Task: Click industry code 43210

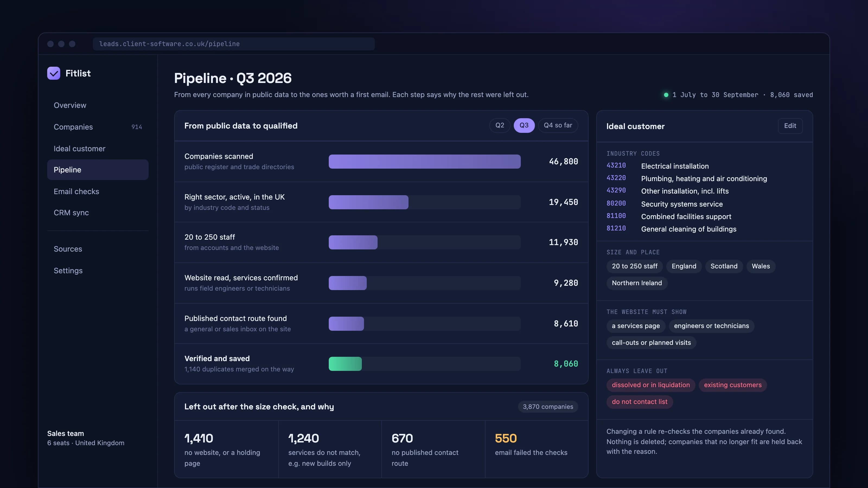Action: (616, 165)
